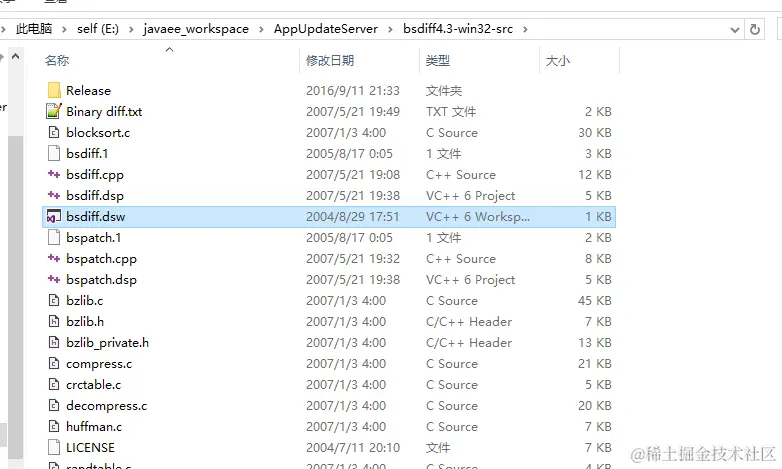Expand chevron after self (E:) in breadcrumb

click(x=131, y=29)
